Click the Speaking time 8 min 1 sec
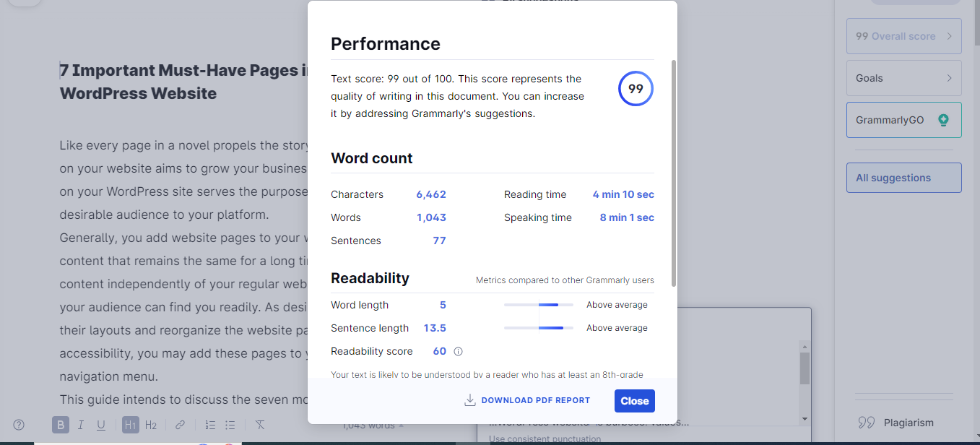The width and height of the screenshot is (980, 445). [627, 217]
